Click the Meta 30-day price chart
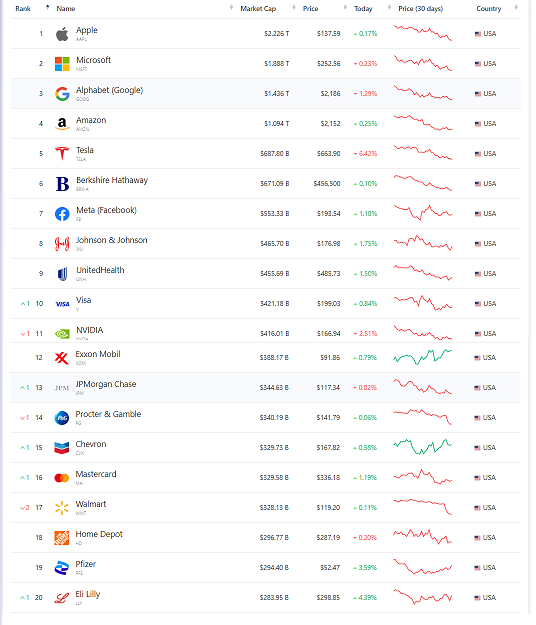 (x=423, y=212)
